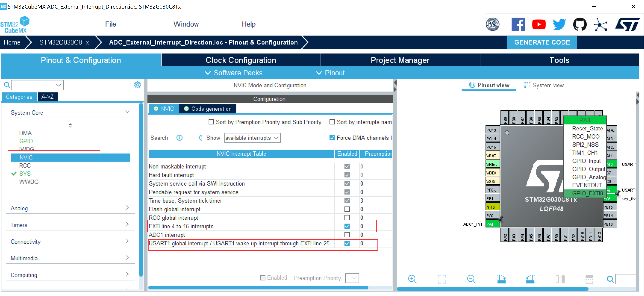Viewport: 644px width, 296px height.
Task: Disable the EXTI line 4 to 15 interrupts
Action: click(x=347, y=226)
